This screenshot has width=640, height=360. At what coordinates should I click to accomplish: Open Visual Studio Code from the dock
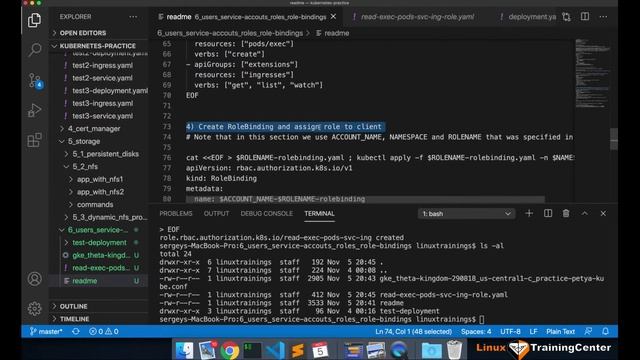275,350
